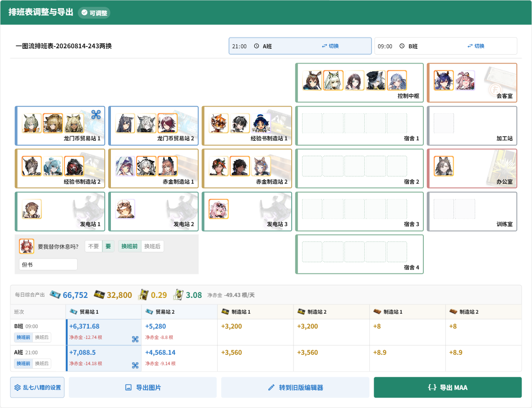
Task: Switch the A班 shift with 切换
Action: tap(330, 46)
